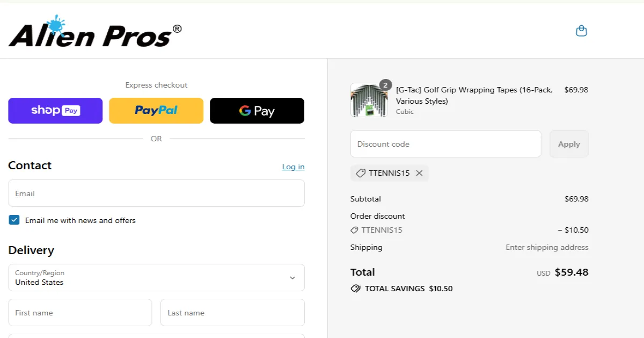The width and height of the screenshot is (644, 338).
Task: Expand the United States region selector
Action: click(x=156, y=277)
